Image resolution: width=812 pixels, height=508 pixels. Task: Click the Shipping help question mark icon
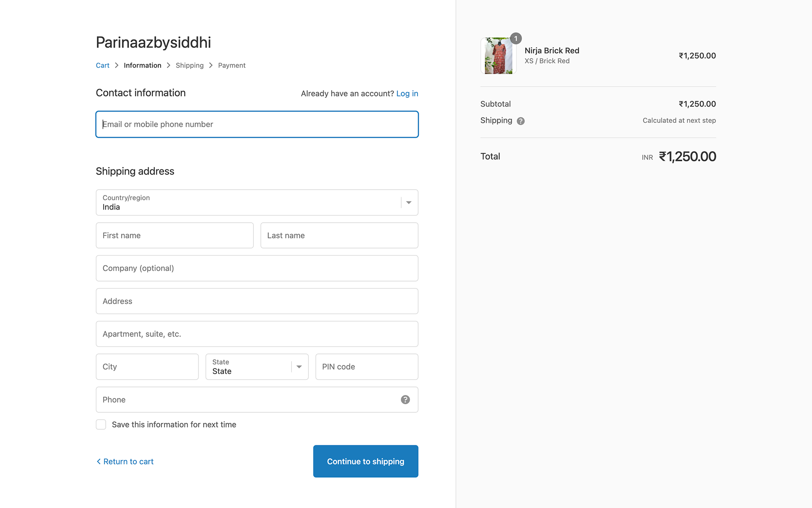click(521, 121)
